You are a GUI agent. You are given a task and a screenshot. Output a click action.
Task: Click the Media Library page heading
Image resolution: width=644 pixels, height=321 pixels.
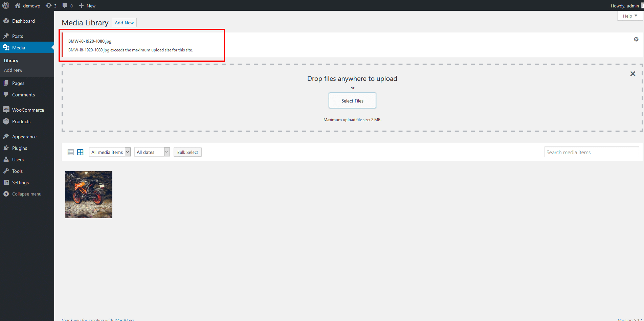[85, 23]
